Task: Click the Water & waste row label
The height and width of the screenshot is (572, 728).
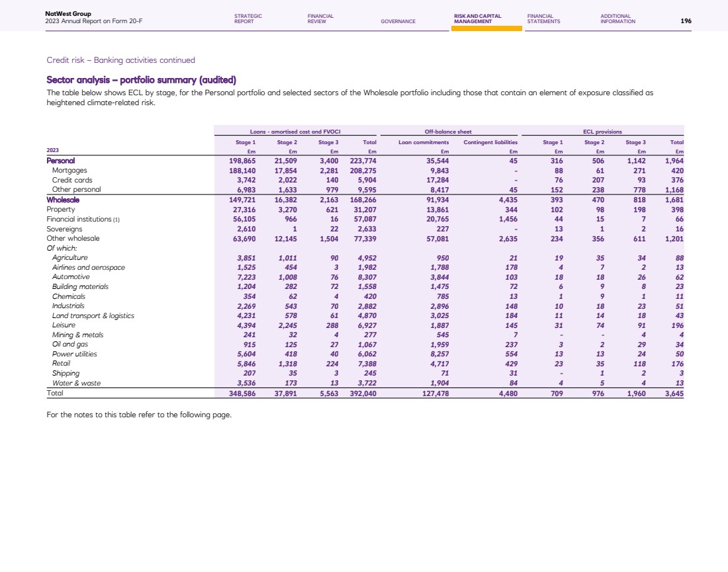Action: point(75,383)
